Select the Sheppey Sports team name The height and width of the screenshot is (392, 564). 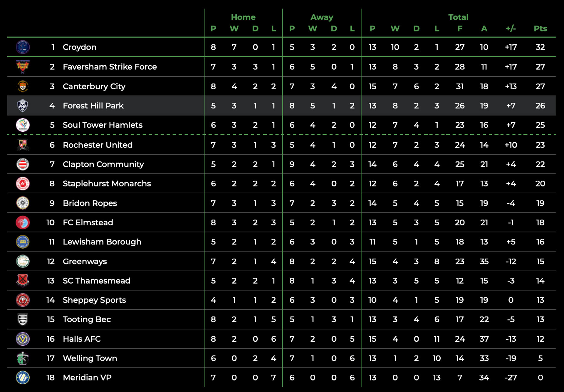point(94,300)
